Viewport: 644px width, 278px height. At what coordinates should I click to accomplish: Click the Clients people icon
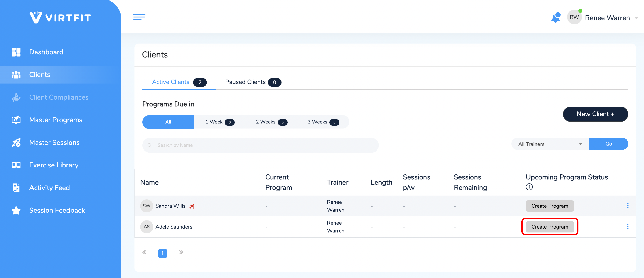coord(16,75)
